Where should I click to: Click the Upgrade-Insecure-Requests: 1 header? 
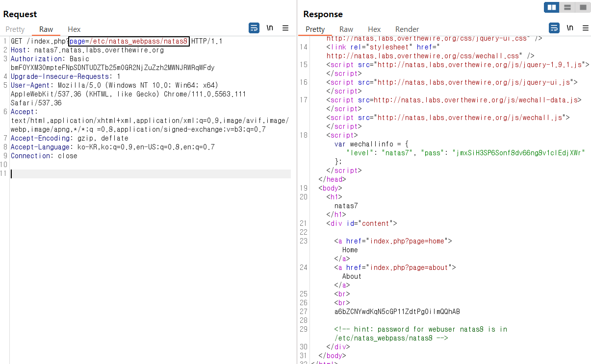(x=66, y=76)
